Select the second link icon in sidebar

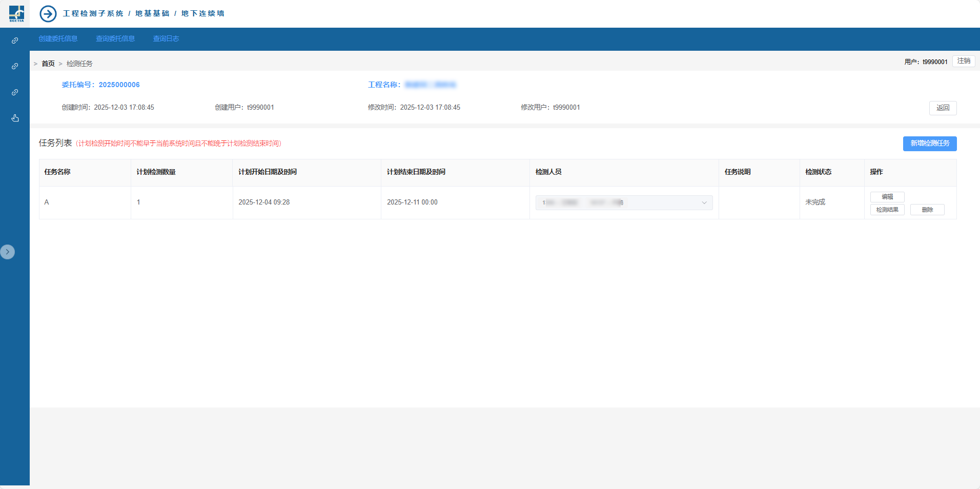coord(15,66)
